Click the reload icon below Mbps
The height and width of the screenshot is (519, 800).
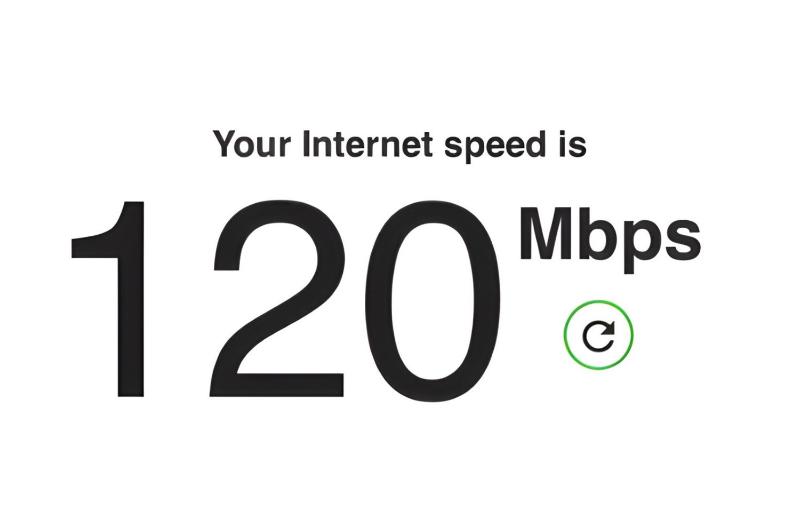[x=598, y=335]
